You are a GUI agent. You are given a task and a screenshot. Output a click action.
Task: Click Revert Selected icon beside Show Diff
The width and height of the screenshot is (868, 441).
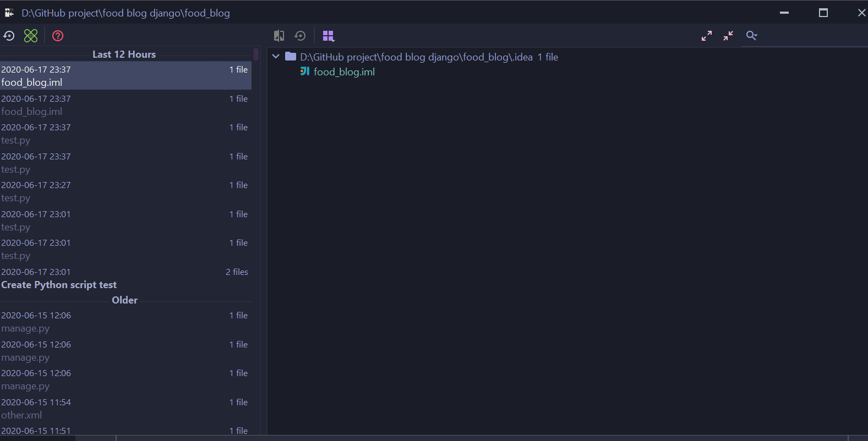point(300,36)
